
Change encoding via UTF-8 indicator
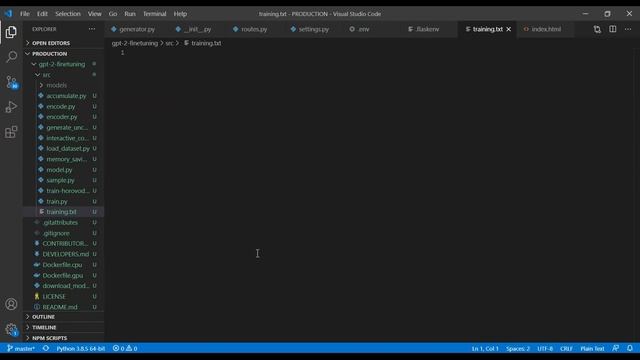click(x=545, y=349)
